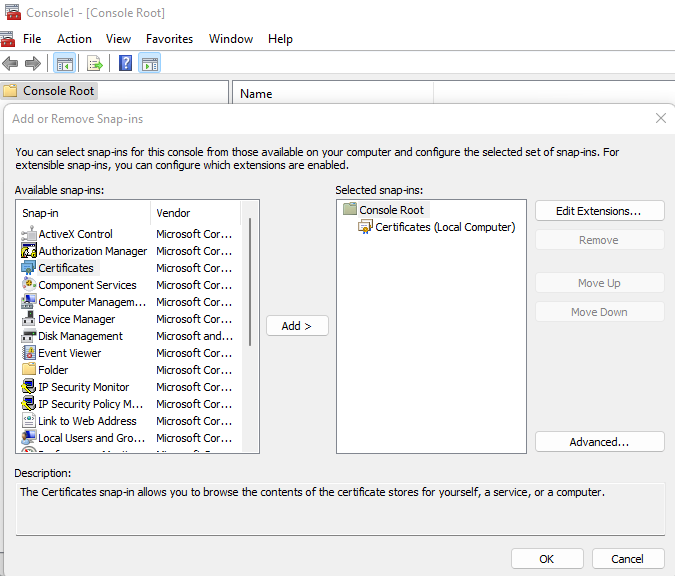Confirm with the OK button

(x=547, y=559)
